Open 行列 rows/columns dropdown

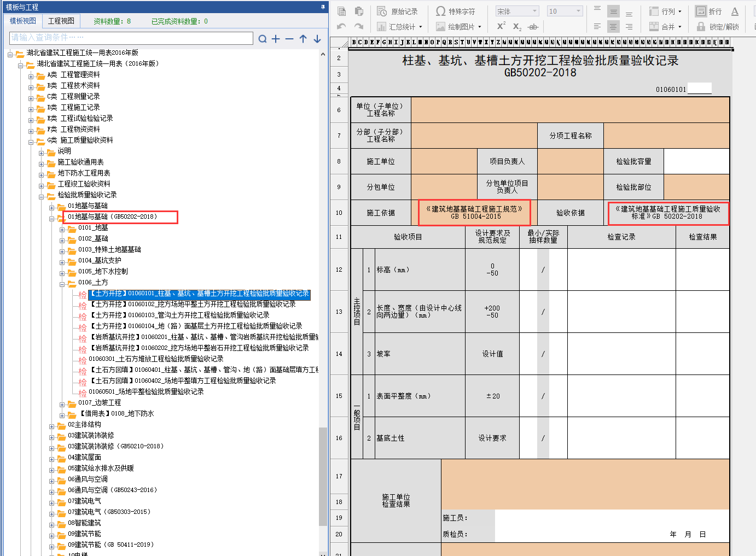(x=665, y=11)
